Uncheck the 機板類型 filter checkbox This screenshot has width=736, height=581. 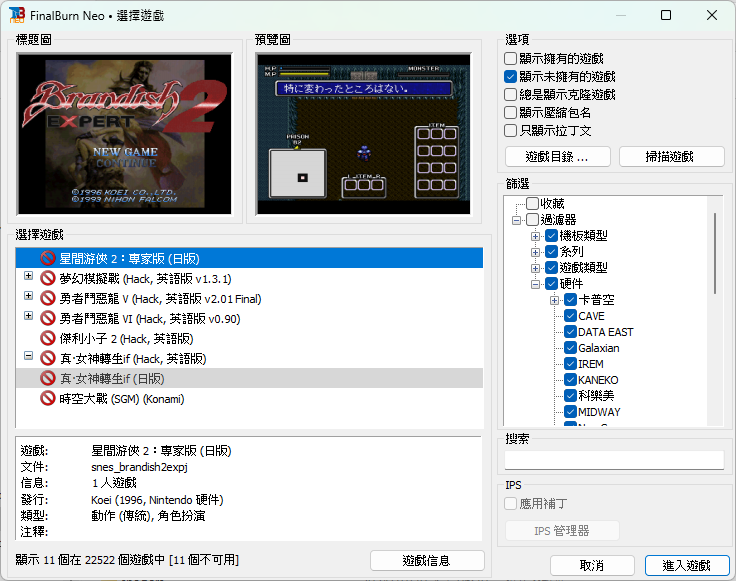click(x=552, y=235)
